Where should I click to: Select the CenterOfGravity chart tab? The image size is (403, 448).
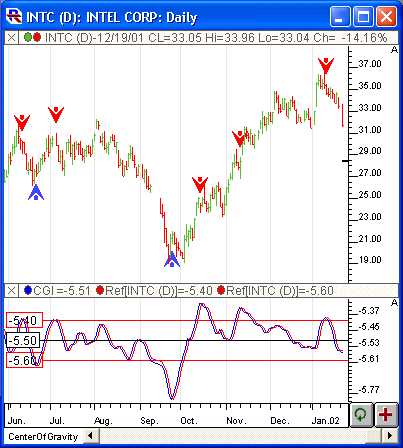(43, 436)
